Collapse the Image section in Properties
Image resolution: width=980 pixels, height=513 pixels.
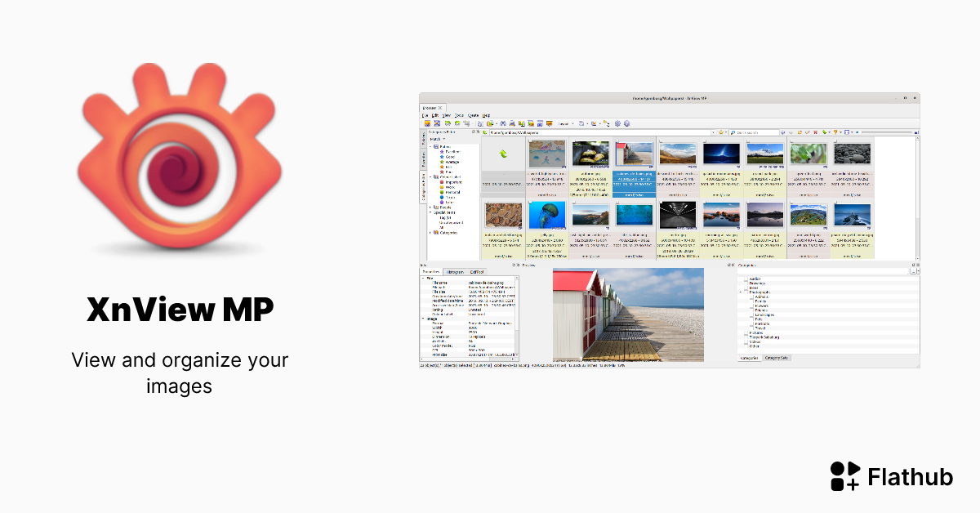423,319
